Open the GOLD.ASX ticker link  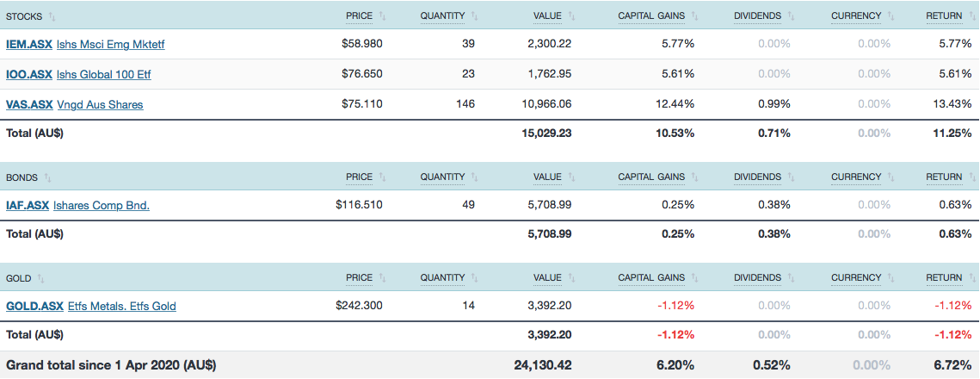tap(34, 307)
